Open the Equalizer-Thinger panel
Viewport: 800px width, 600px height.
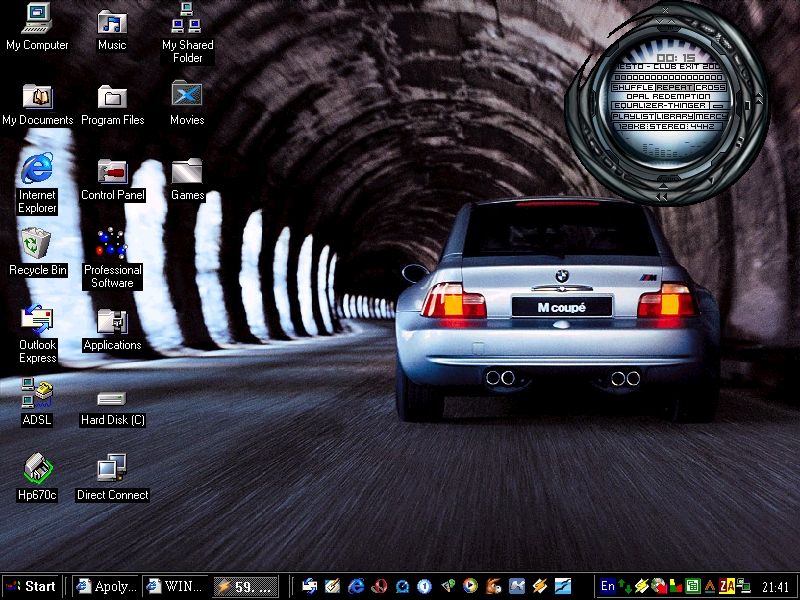click(660, 106)
